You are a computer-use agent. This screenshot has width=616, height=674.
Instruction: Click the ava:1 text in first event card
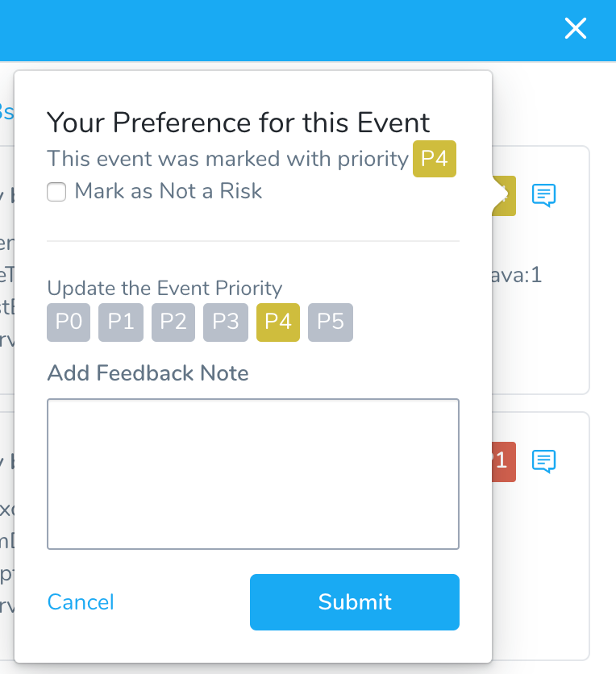click(x=517, y=275)
